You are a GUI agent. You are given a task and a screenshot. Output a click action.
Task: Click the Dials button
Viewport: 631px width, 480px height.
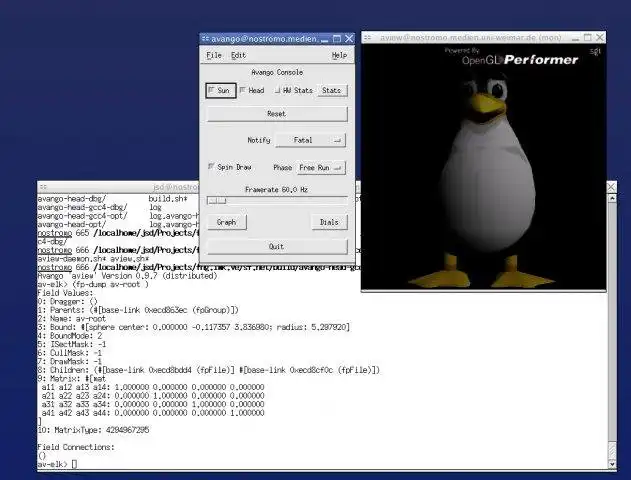pyautogui.click(x=329, y=222)
